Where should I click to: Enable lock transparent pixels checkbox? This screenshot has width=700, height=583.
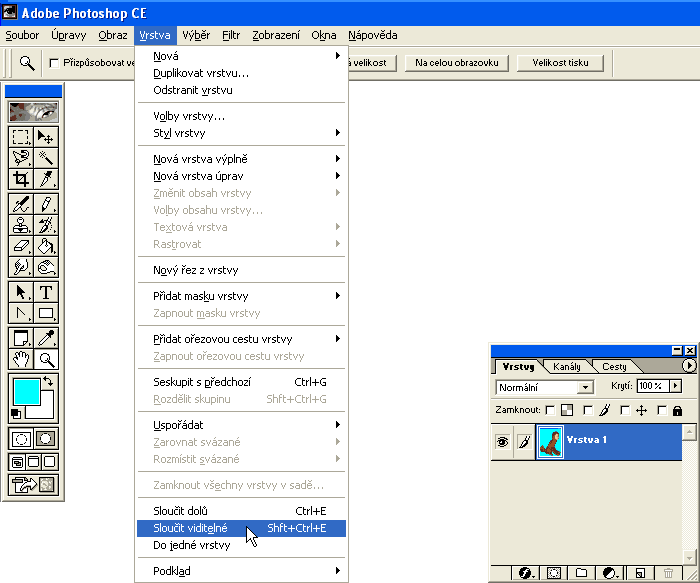point(550,410)
